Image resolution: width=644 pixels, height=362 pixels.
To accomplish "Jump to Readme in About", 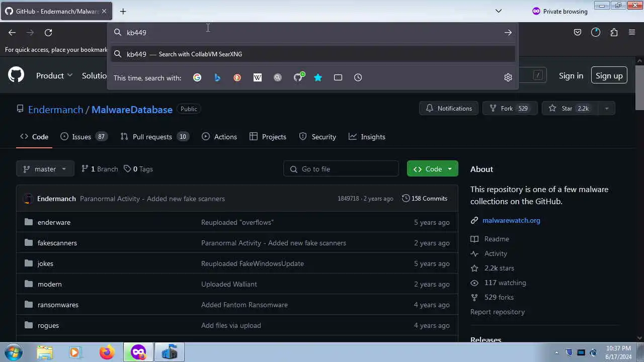I will [x=490, y=239].
